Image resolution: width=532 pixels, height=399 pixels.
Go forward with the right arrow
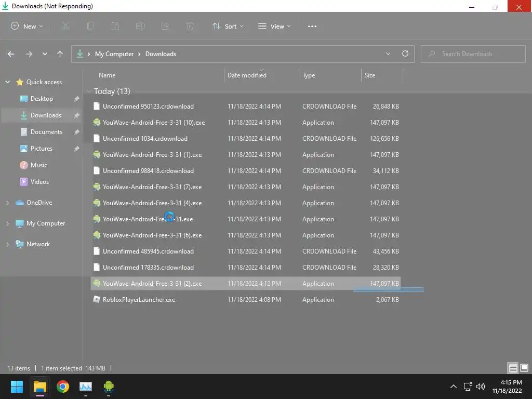[29, 54]
